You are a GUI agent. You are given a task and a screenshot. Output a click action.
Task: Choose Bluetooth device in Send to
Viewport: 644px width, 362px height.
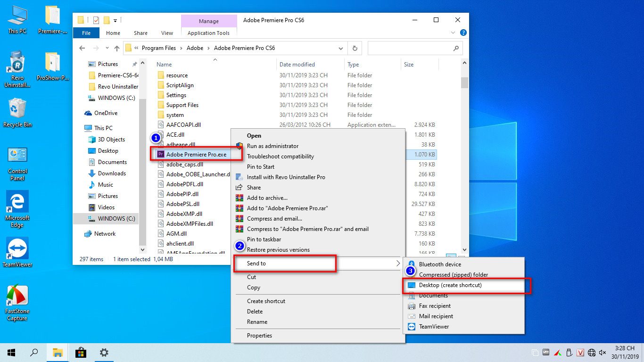[x=440, y=264]
